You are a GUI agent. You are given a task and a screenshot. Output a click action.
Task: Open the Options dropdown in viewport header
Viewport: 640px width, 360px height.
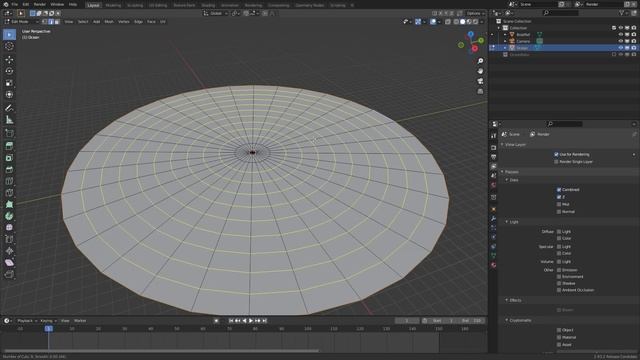click(476, 13)
